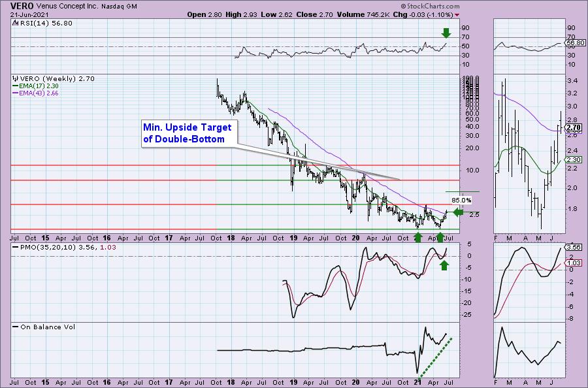Click the green left arrow beside the 2.5 price level
Viewport: 588px width, 388px height.
pyautogui.click(x=458, y=212)
